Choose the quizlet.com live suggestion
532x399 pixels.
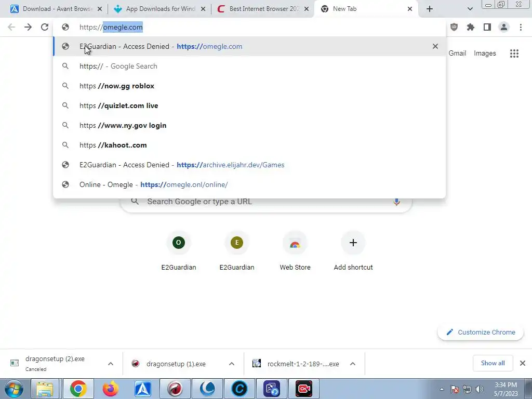click(249, 105)
